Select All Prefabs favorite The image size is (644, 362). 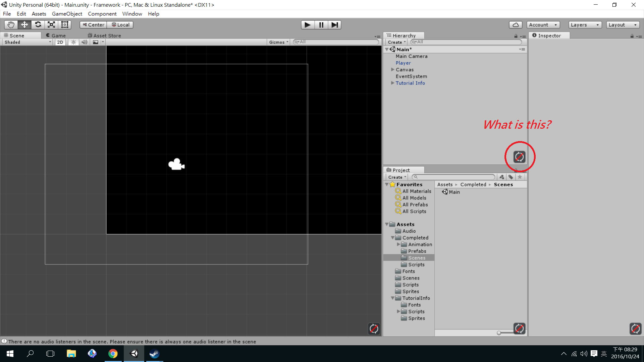(412, 204)
